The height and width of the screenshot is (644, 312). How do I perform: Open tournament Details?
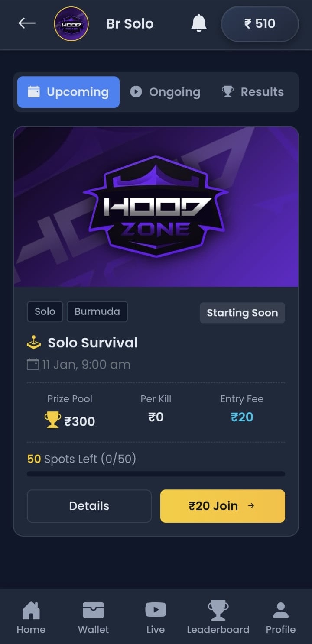coord(89,506)
